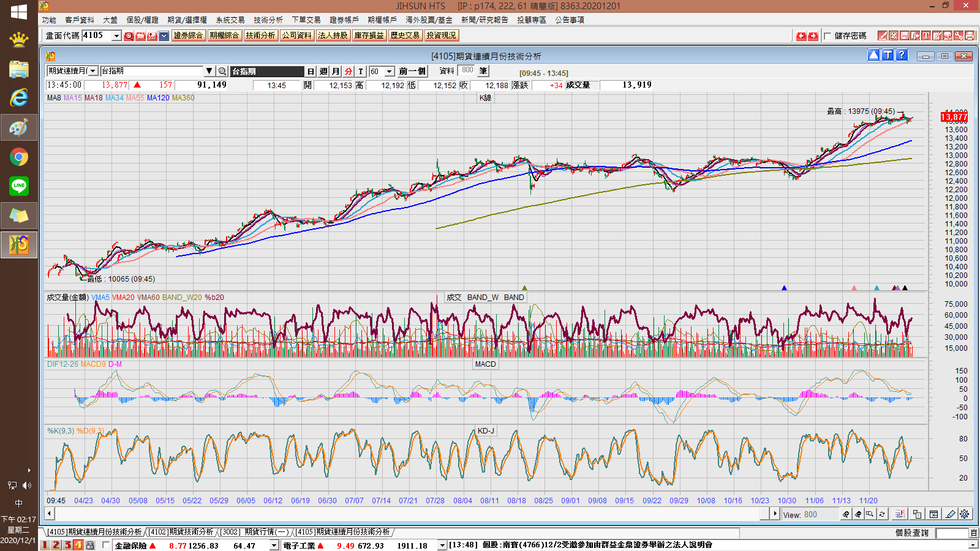This screenshot has height=551, width=980.
Task: Toggle the T tick chart button
Action: click(361, 71)
